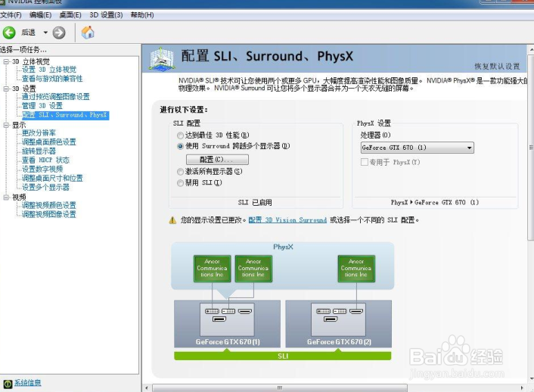Click the vertical scrollbar down arrow
This screenshot has height=392, width=534.
pos(531,378)
